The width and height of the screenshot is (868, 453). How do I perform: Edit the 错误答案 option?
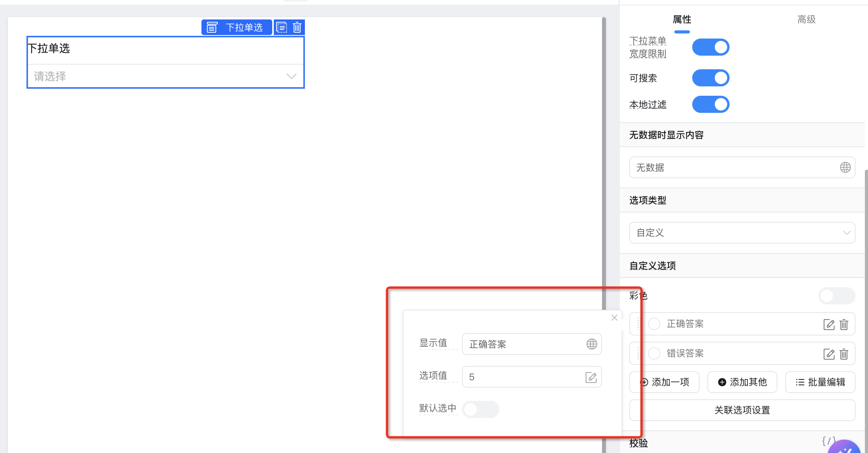(x=829, y=354)
